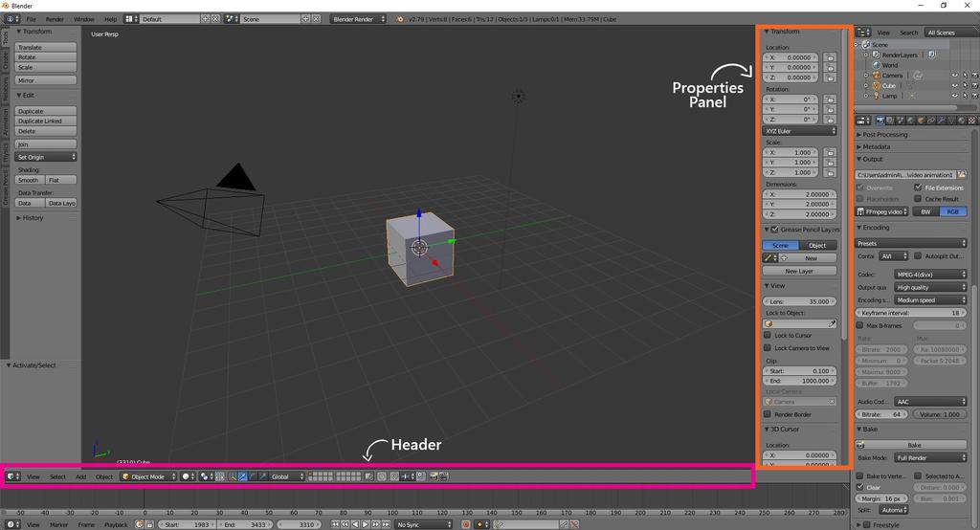
Task: Uncheck the Grease Pencil Layers checkbox
Action: (x=775, y=230)
